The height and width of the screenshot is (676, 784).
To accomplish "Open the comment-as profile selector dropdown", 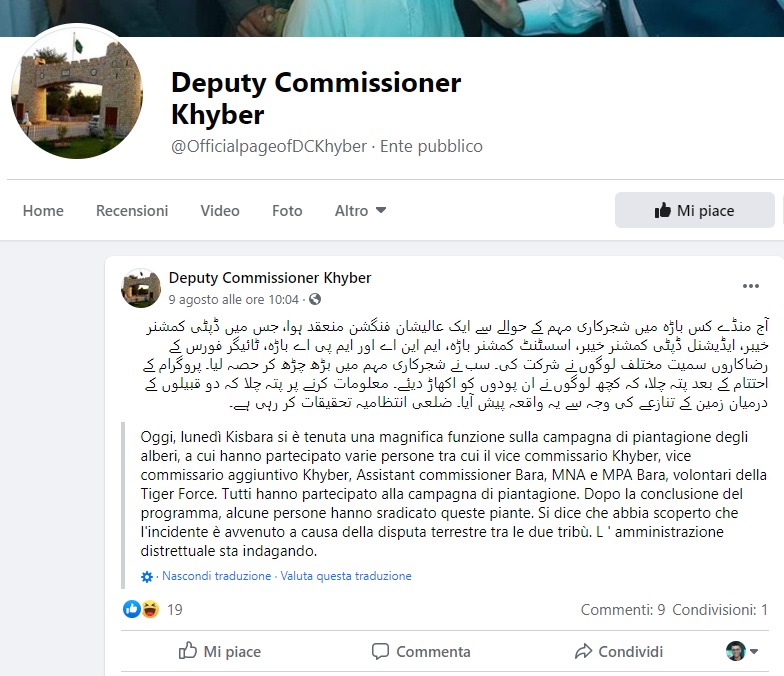I will [742, 651].
